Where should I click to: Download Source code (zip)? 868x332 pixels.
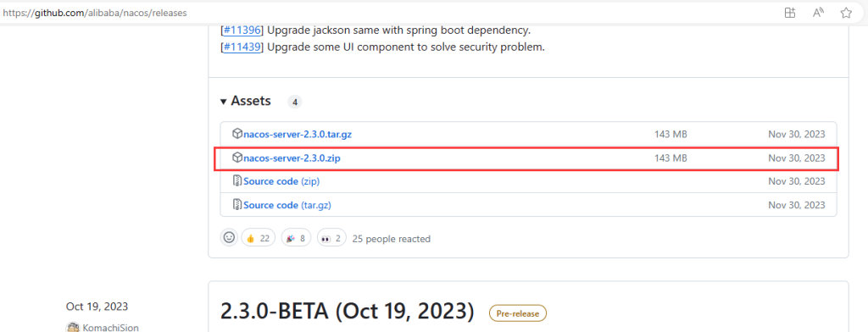pos(281,181)
